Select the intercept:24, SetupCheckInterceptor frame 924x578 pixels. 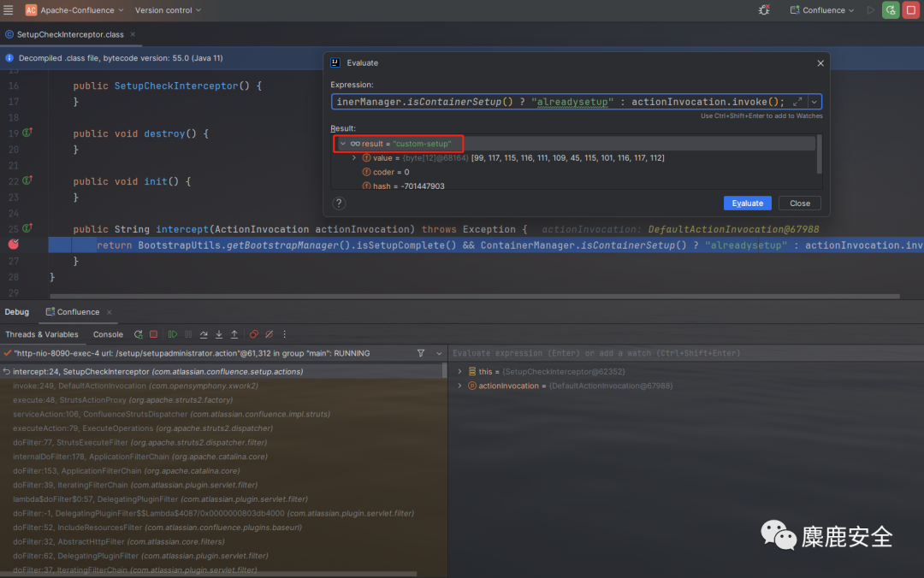(x=221, y=371)
